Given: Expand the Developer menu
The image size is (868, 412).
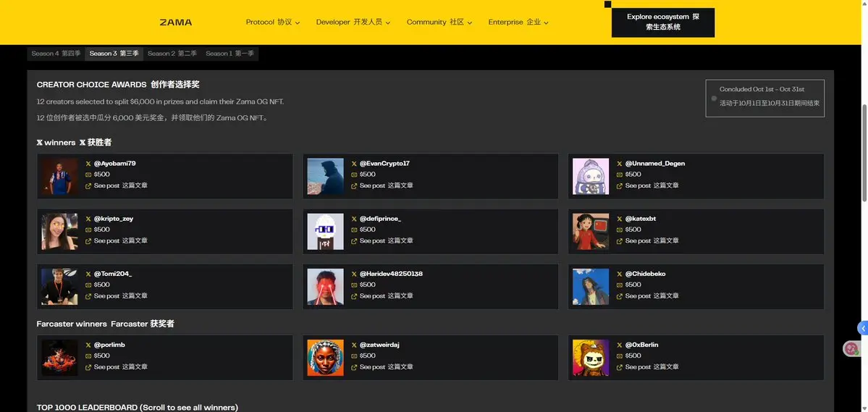Looking at the screenshot, I should point(353,22).
